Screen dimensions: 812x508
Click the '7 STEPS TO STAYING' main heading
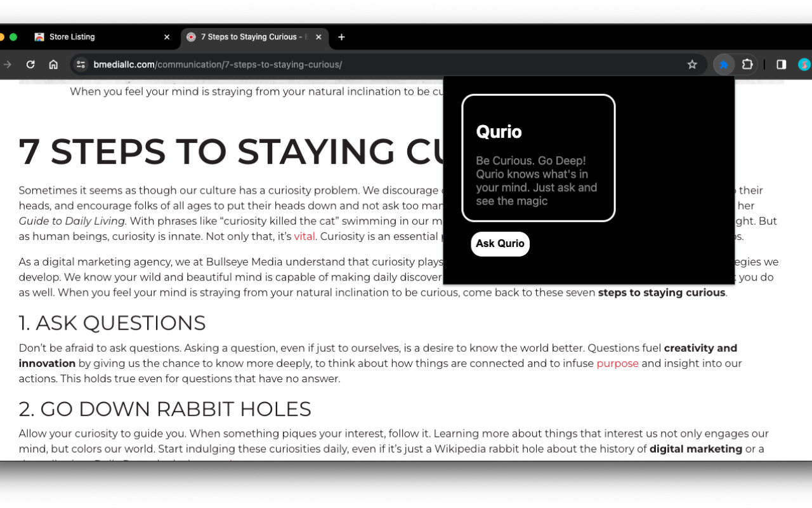(x=230, y=152)
